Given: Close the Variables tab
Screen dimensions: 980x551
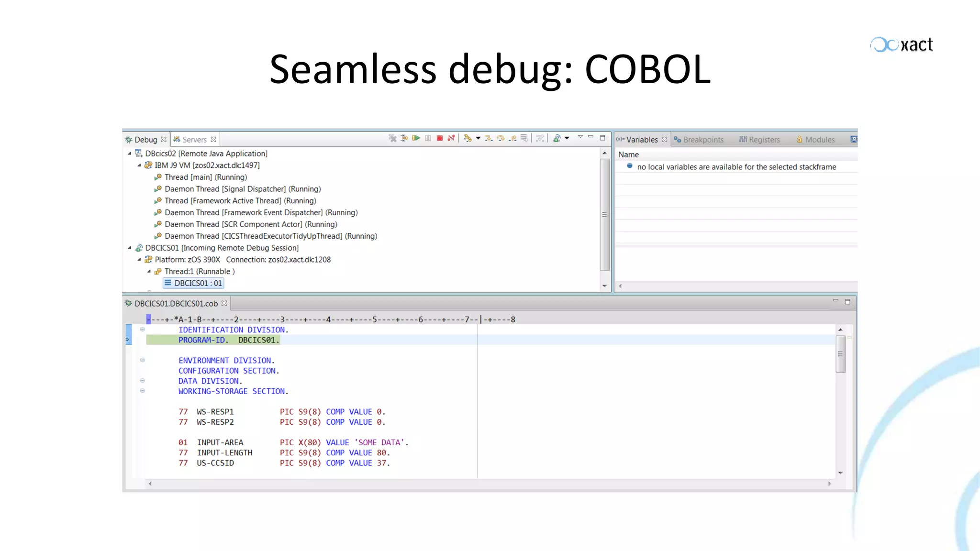Looking at the screenshot, I should [x=665, y=139].
